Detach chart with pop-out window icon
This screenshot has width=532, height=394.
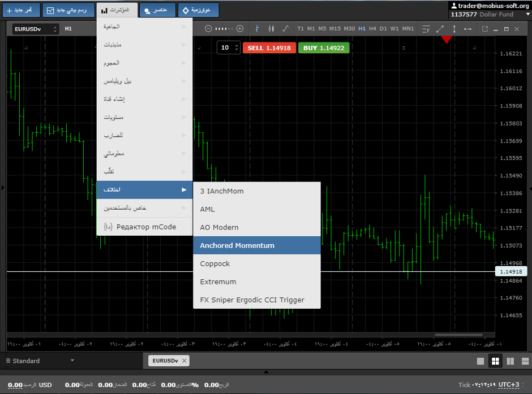coord(485,29)
